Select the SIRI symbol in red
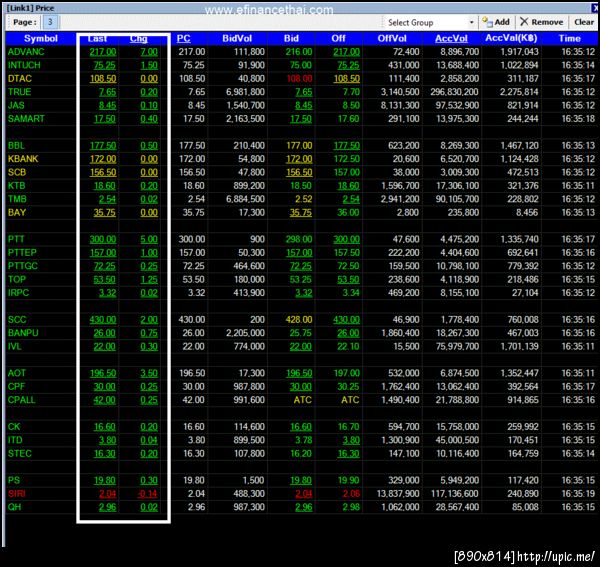The height and width of the screenshot is (567, 600). click(16, 494)
